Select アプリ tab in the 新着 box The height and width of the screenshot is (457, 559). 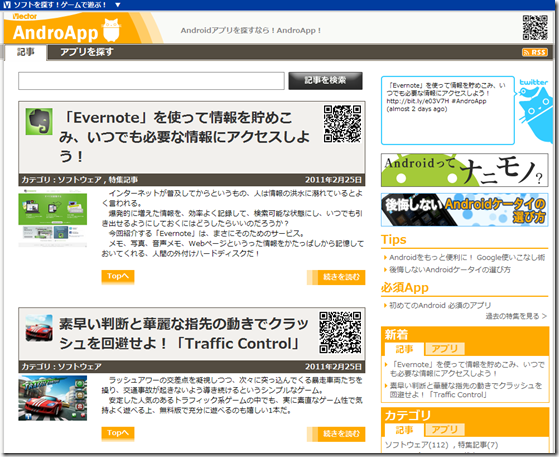[x=445, y=349]
